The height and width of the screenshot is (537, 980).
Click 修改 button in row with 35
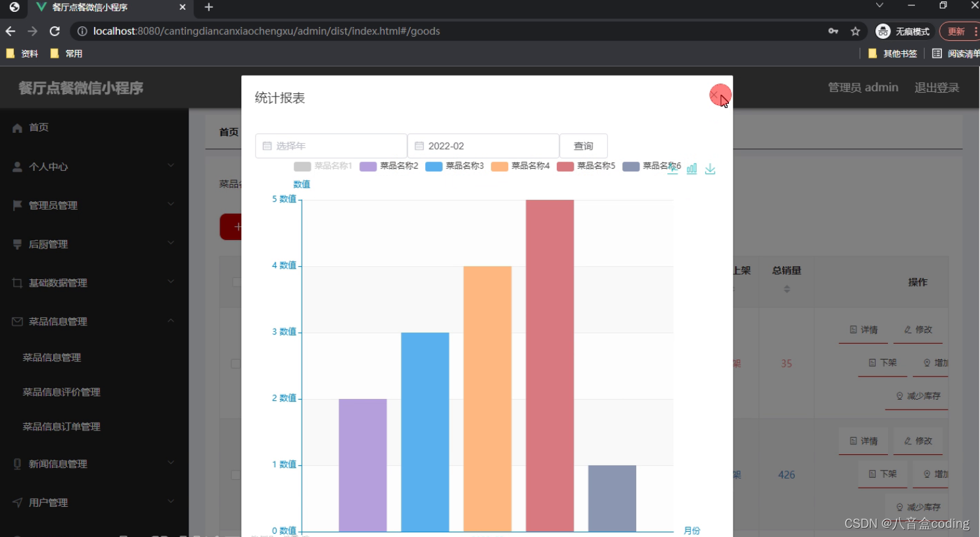pos(918,330)
